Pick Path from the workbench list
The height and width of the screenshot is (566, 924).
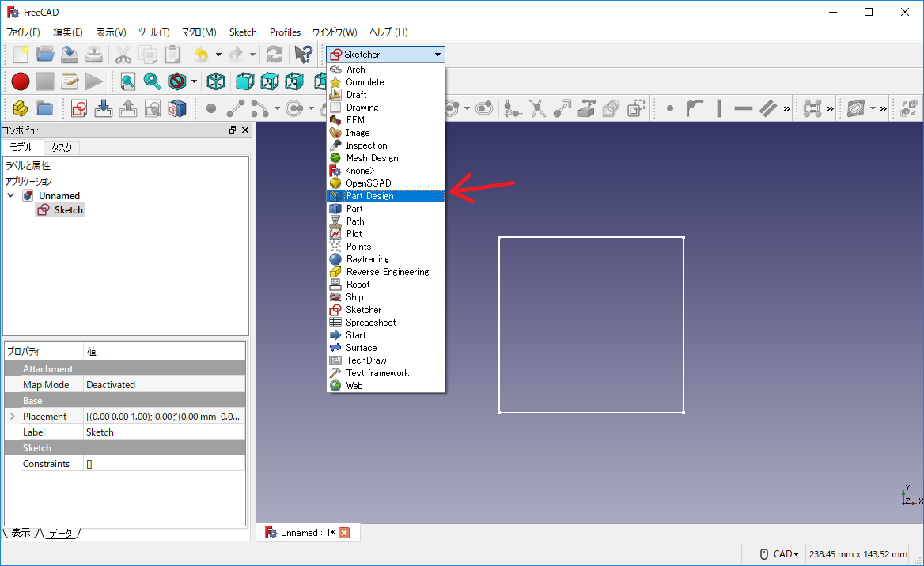coord(385,221)
